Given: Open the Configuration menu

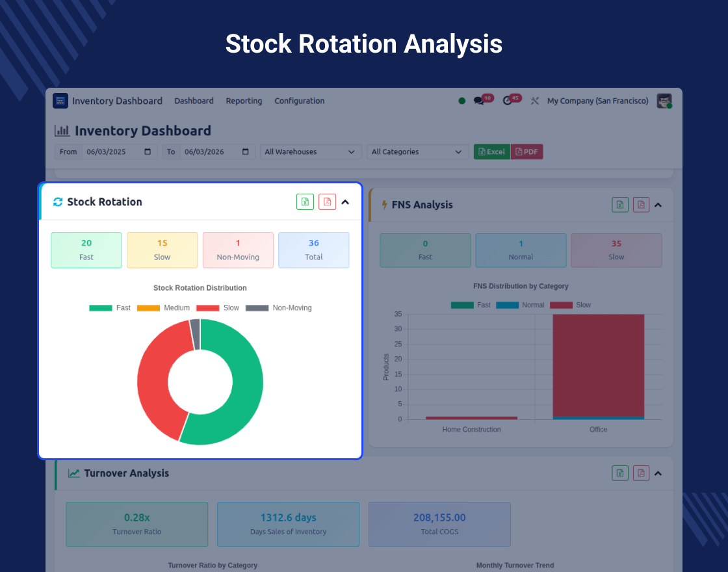Looking at the screenshot, I should tap(300, 101).
